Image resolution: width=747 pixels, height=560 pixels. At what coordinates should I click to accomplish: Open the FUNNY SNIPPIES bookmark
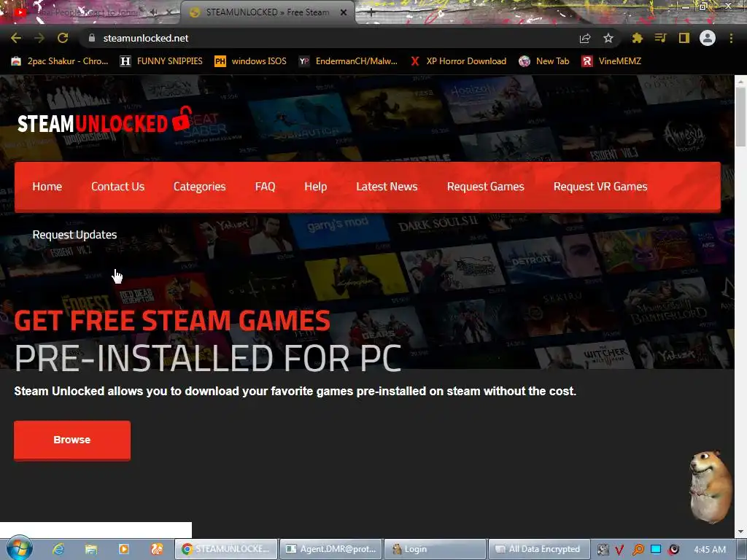tap(161, 61)
